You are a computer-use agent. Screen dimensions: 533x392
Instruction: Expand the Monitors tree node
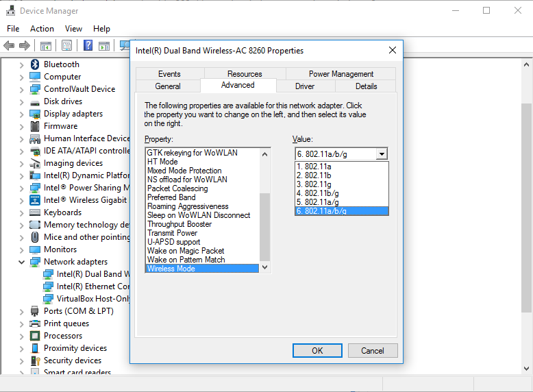click(21, 250)
